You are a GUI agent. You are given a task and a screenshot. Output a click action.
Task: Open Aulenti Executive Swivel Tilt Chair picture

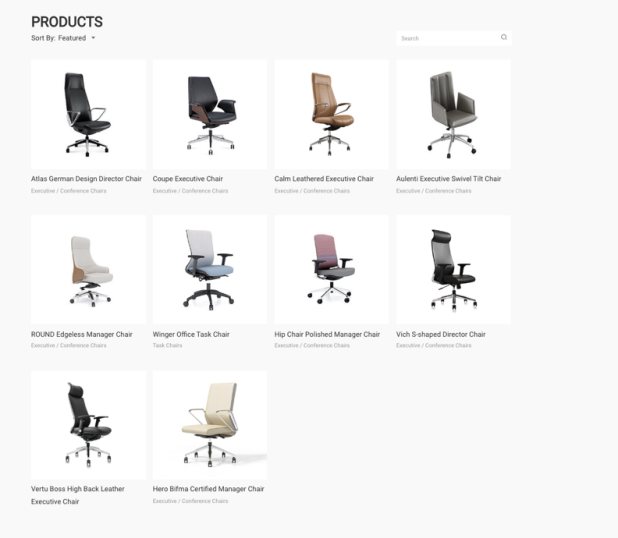[x=453, y=115]
